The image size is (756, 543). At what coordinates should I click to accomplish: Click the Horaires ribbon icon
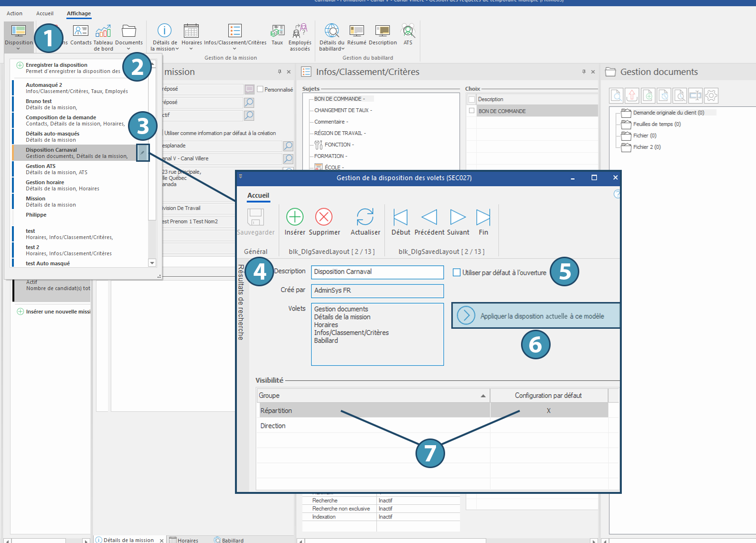pyautogui.click(x=191, y=31)
